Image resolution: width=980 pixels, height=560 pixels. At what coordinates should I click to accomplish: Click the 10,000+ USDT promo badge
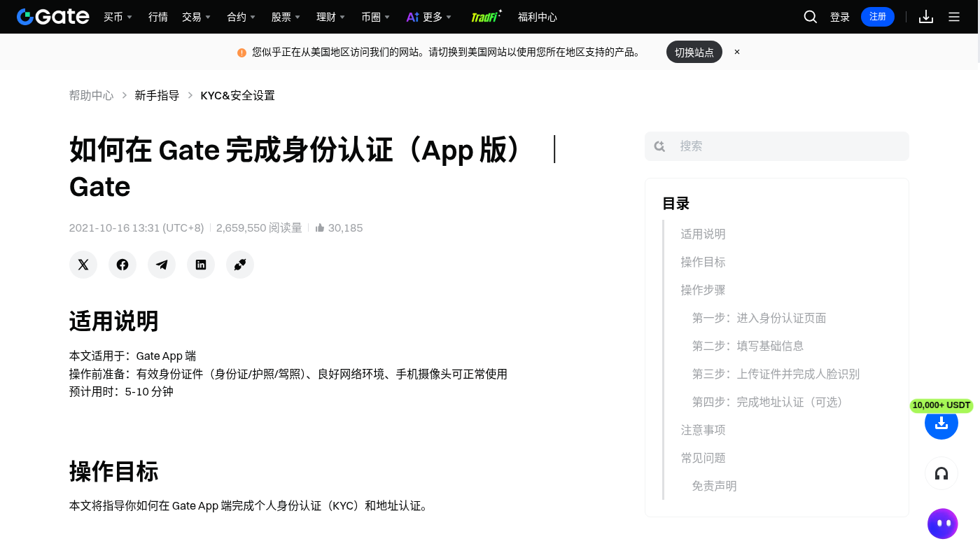click(x=941, y=405)
